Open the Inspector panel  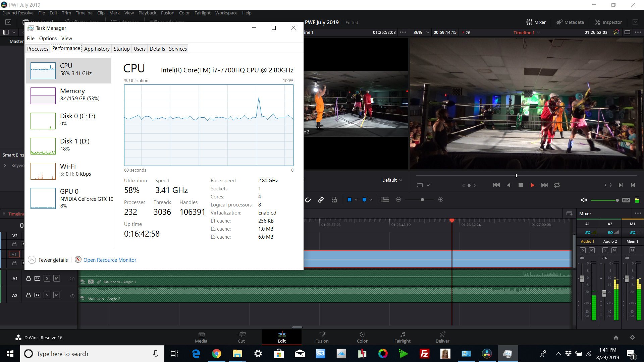608,22
